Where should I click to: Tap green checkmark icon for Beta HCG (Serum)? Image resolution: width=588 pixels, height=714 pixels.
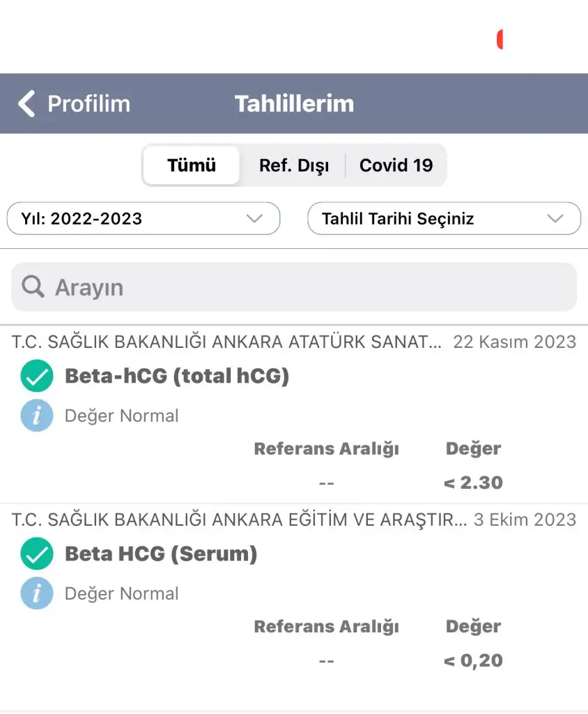point(37,554)
